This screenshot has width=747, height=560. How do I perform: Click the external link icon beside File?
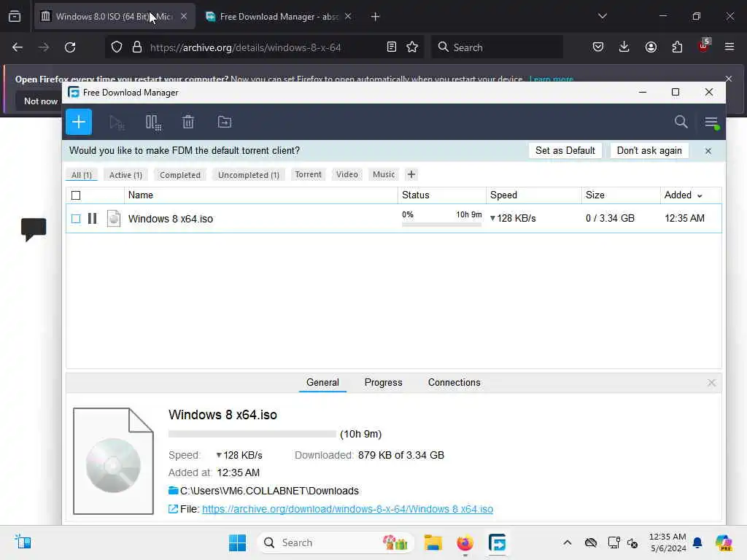[x=173, y=509]
